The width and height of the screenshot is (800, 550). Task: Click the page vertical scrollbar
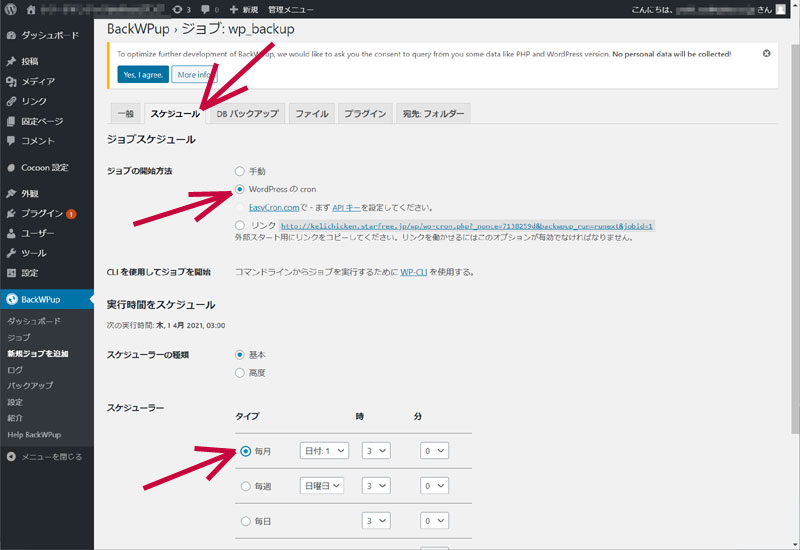795,238
